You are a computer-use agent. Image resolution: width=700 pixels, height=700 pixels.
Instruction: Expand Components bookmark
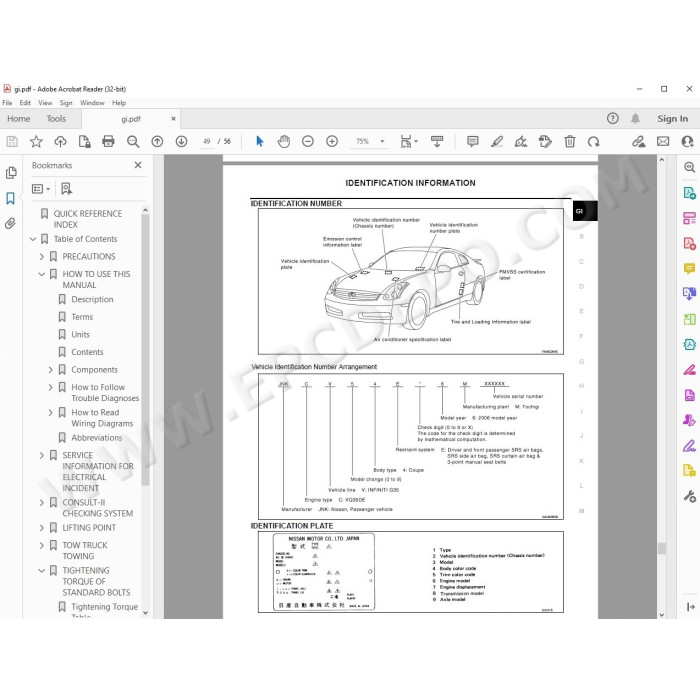(50, 370)
